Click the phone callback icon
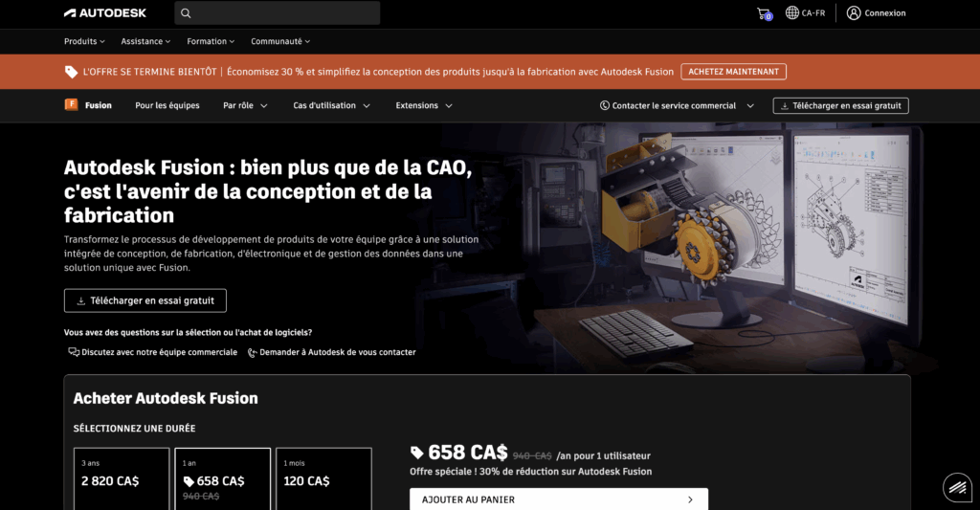Viewport: 980px width, 510px height. [x=252, y=352]
